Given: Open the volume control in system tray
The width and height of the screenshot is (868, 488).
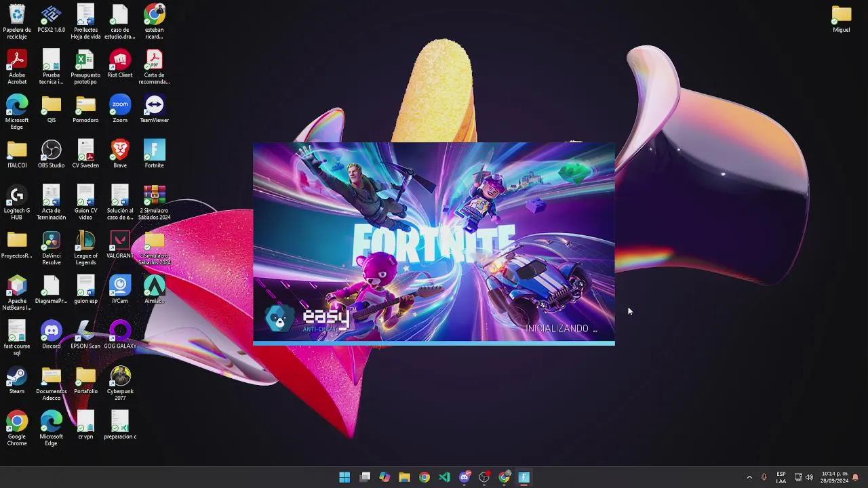Looking at the screenshot, I should click(x=809, y=477).
